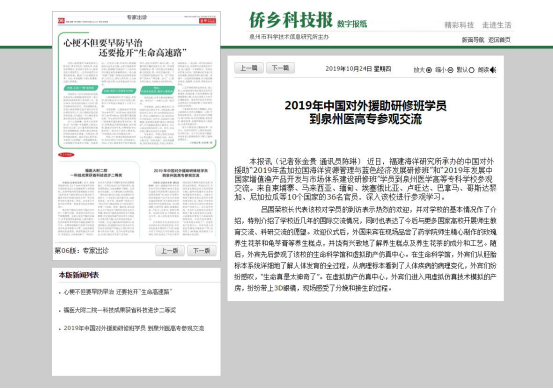The height and width of the screenshot is (389, 553).
Task: Open previous page with 上一版 button
Action: click(x=170, y=251)
